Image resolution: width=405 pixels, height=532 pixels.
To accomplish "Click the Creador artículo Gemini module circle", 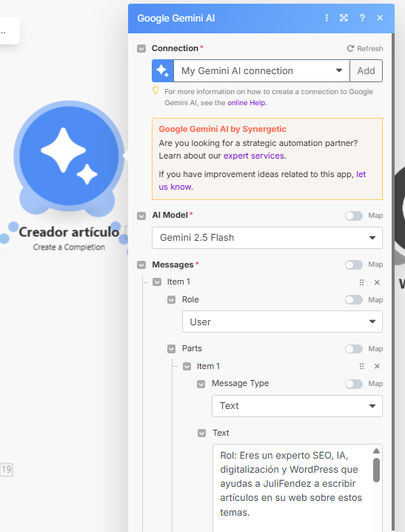I will coord(69,156).
